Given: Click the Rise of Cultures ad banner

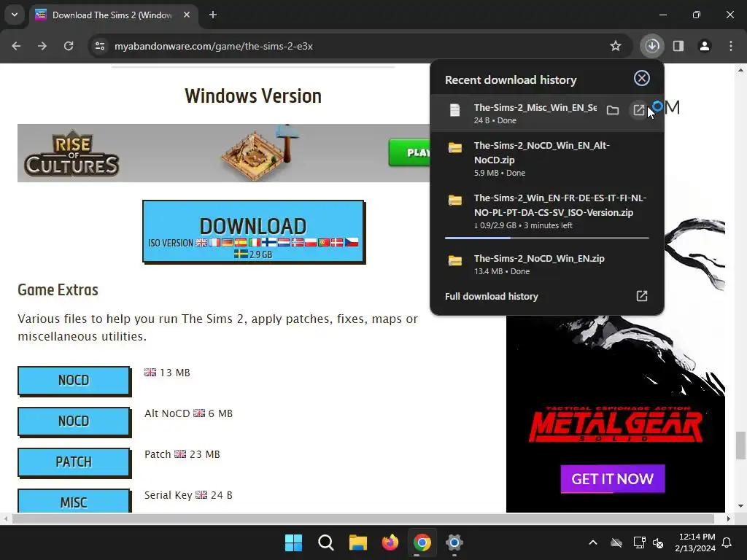Looking at the screenshot, I should tap(224, 153).
